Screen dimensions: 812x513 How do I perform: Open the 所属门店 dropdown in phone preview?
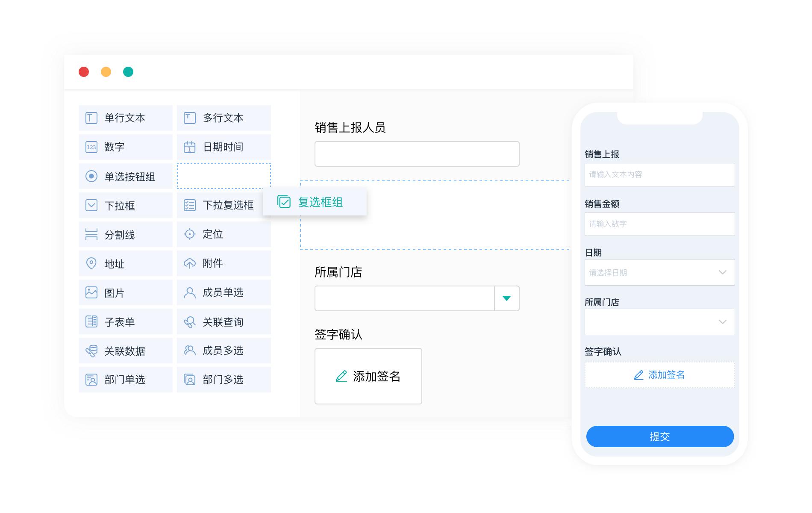click(722, 322)
